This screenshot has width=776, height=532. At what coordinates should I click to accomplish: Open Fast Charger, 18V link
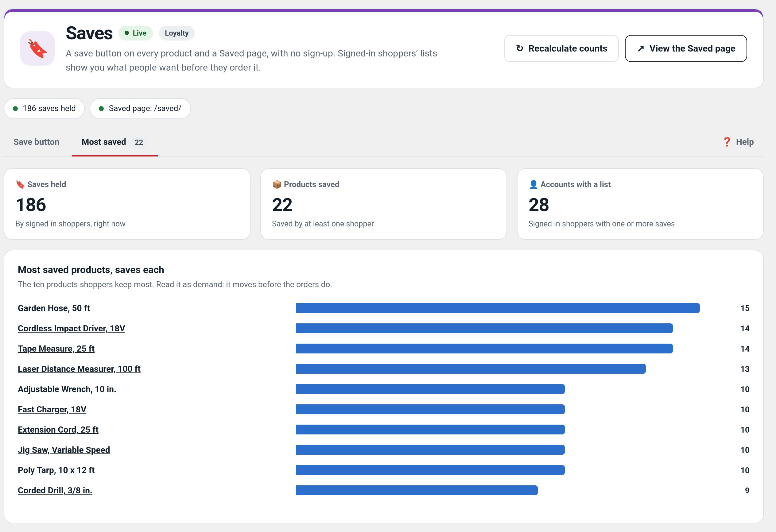tap(52, 409)
